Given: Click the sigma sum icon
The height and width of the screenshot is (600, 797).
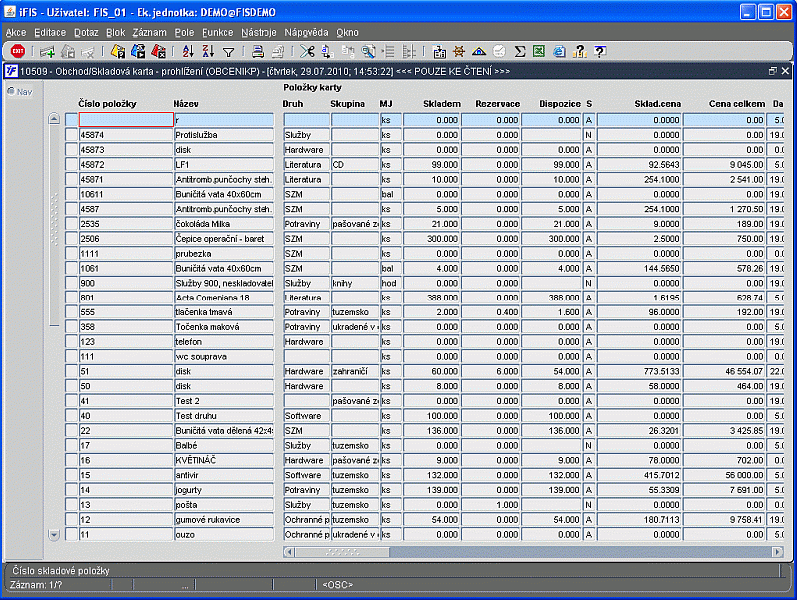Looking at the screenshot, I should coord(519,51).
